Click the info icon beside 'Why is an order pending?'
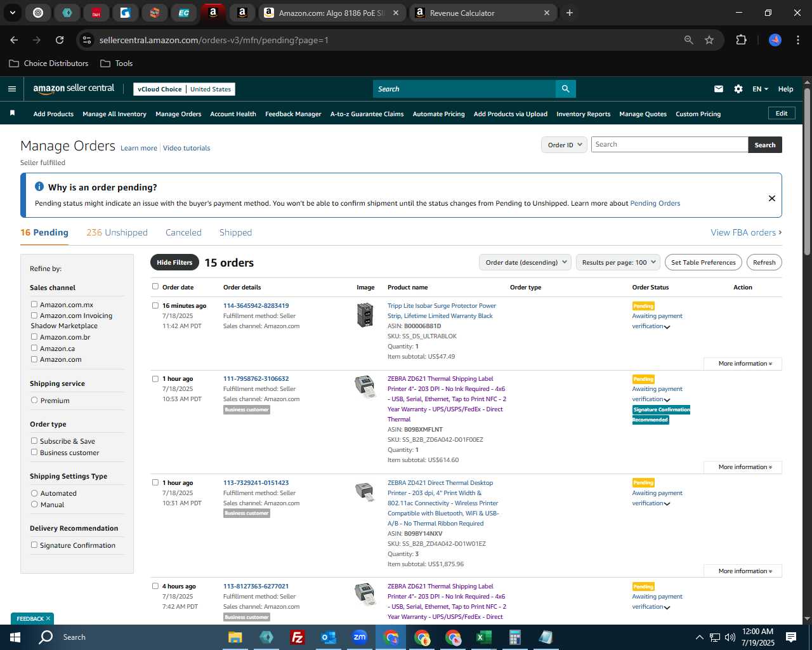Image resolution: width=812 pixels, height=650 pixels. 39,187
